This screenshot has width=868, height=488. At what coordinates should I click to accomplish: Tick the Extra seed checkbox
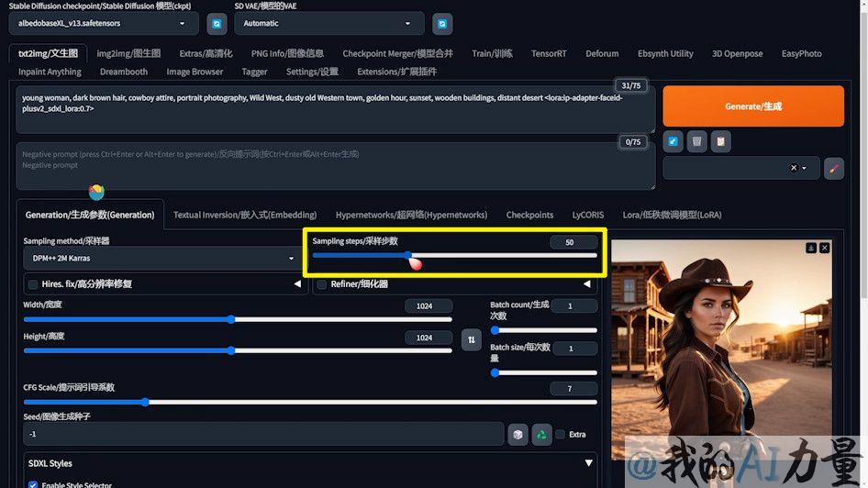click(x=561, y=434)
